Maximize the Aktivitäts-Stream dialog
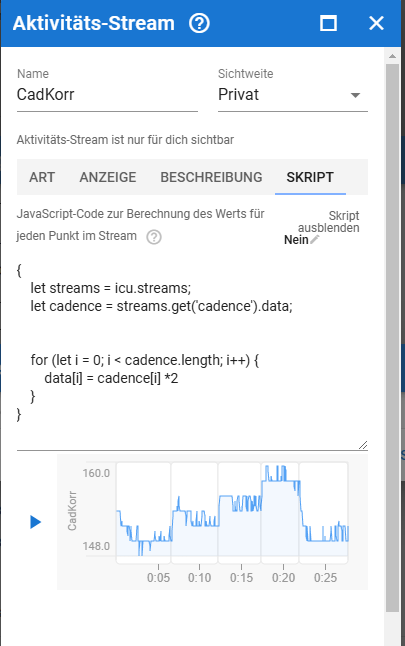Screen dimensions: 405x646 click(x=328, y=23)
